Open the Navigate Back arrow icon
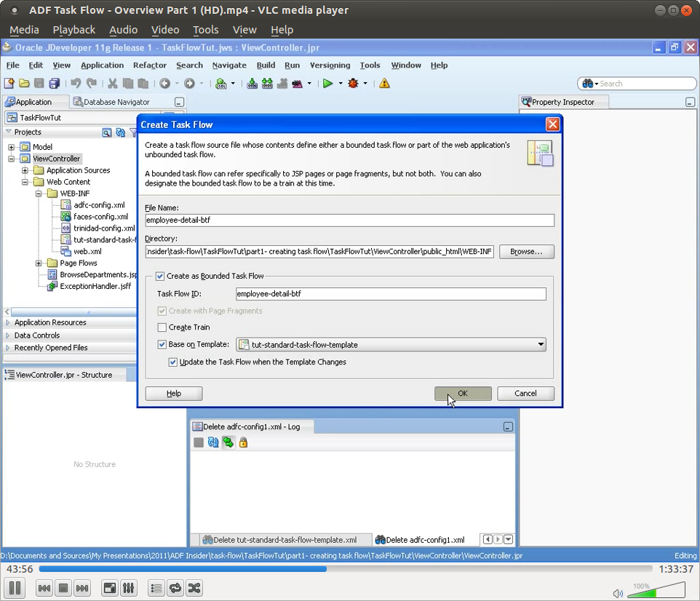The width and height of the screenshot is (700, 601). [166, 83]
